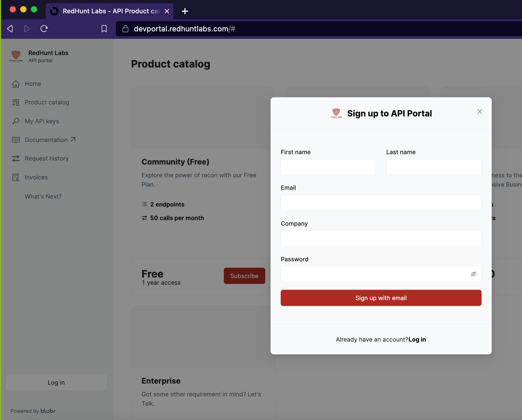The image size is (522, 420).
Task: Click the browser bookmark icon
Action: coord(104,29)
